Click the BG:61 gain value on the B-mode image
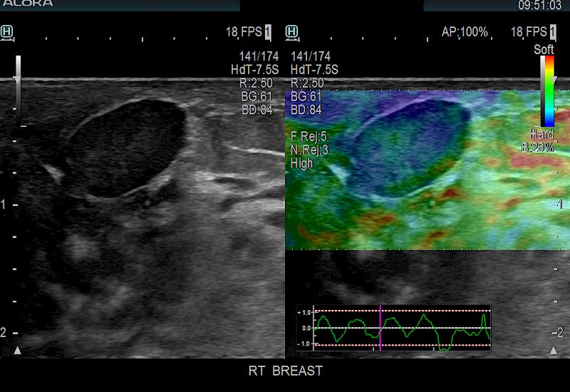This screenshot has height=392, width=570. (256, 96)
